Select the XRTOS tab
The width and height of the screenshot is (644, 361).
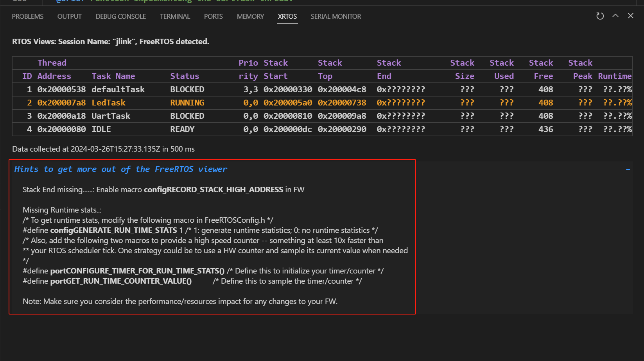287,16
